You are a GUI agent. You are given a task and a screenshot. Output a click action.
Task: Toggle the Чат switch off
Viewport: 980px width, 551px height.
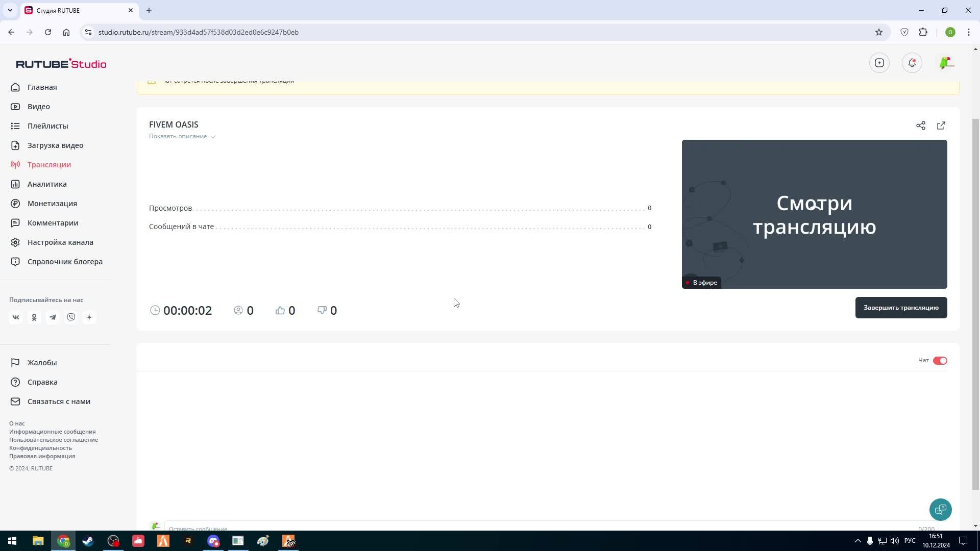(x=940, y=361)
